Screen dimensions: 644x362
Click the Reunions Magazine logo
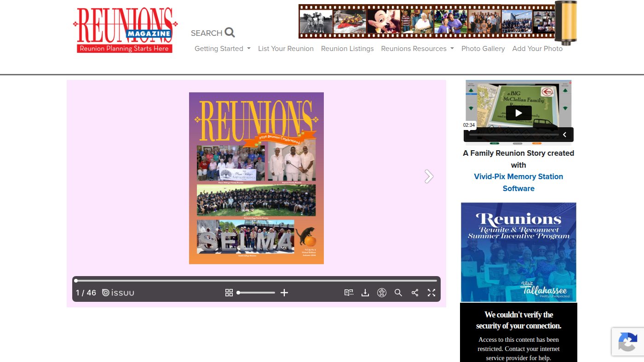125,30
